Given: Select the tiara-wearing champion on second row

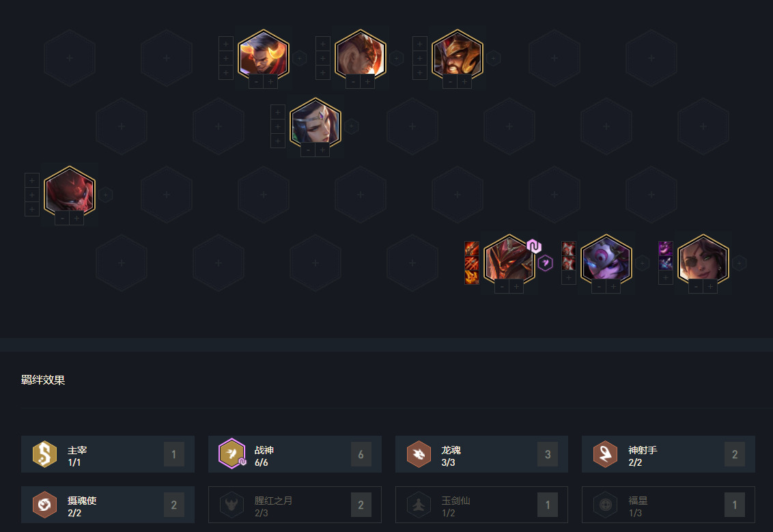Looking at the screenshot, I should tap(315, 123).
